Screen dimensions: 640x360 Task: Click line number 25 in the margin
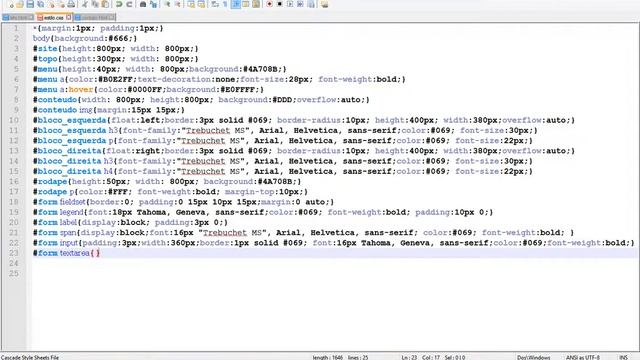[14, 273]
